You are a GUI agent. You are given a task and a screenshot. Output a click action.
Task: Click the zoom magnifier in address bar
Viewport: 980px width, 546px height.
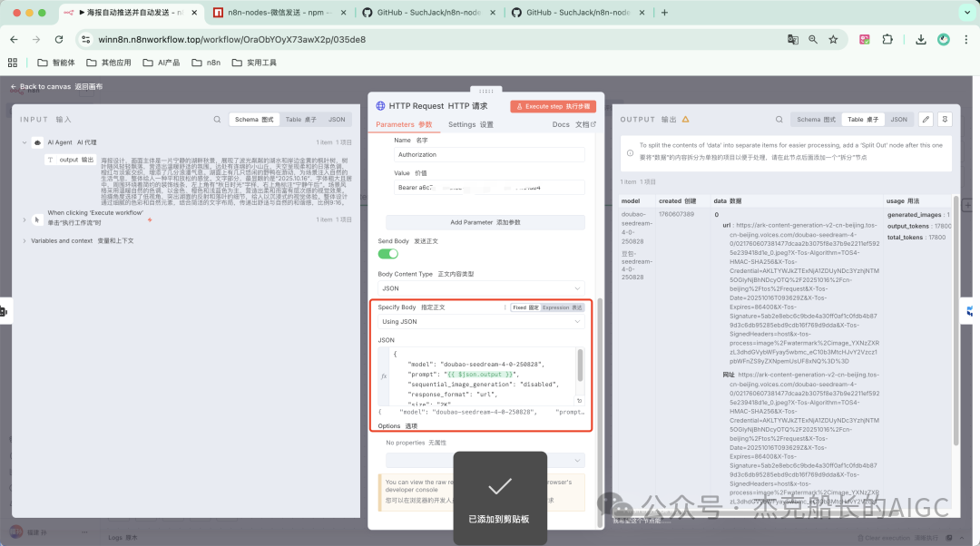click(813, 39)
